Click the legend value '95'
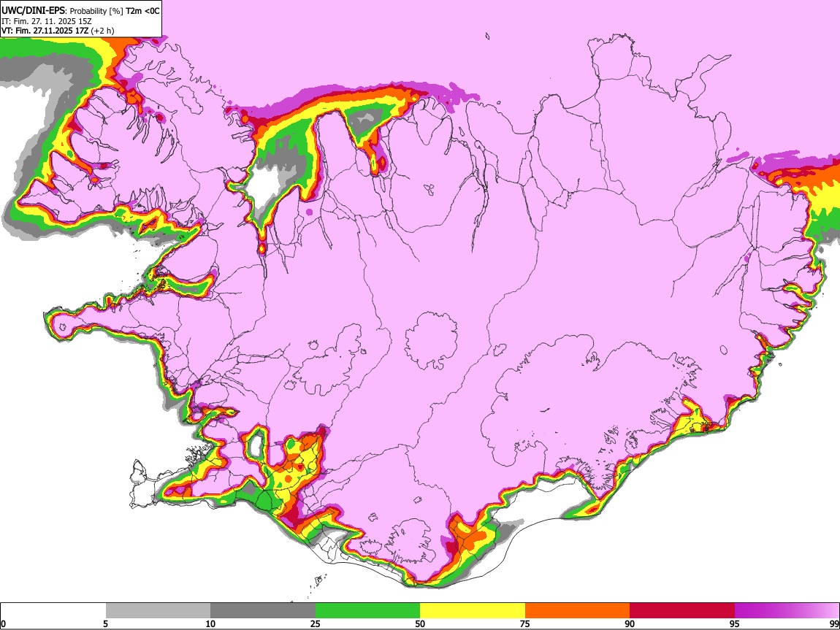Image resolution: width=840 pixels, height=630 pixels. (735, 624)
